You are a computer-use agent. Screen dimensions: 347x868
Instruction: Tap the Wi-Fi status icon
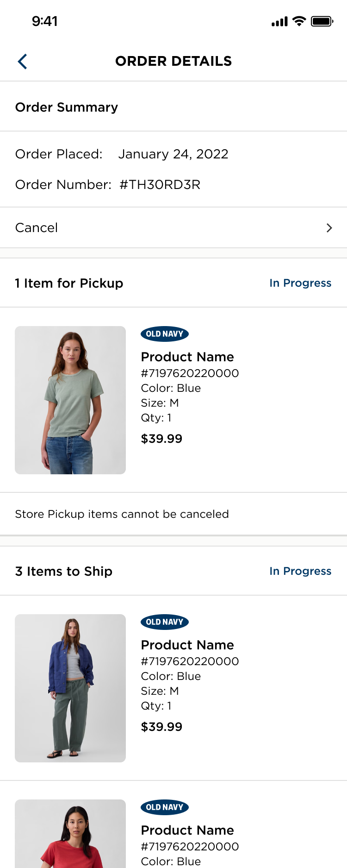click(x=300, y=21)
